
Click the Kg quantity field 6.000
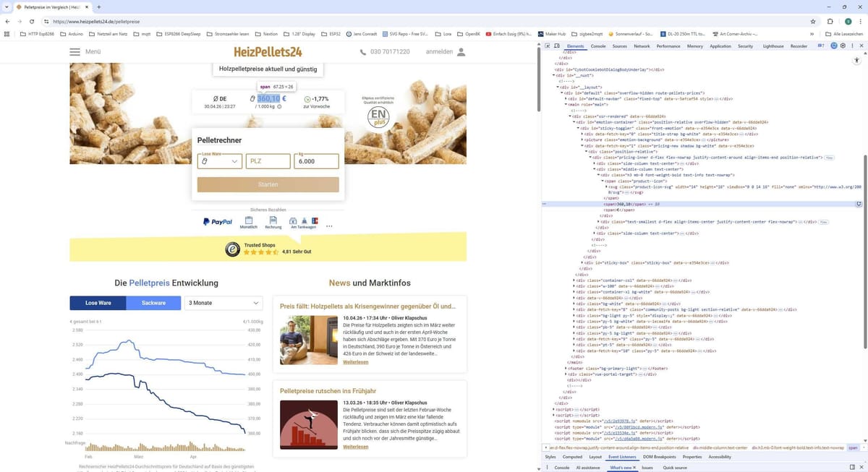pyautogui.click(x=317, y=161)
